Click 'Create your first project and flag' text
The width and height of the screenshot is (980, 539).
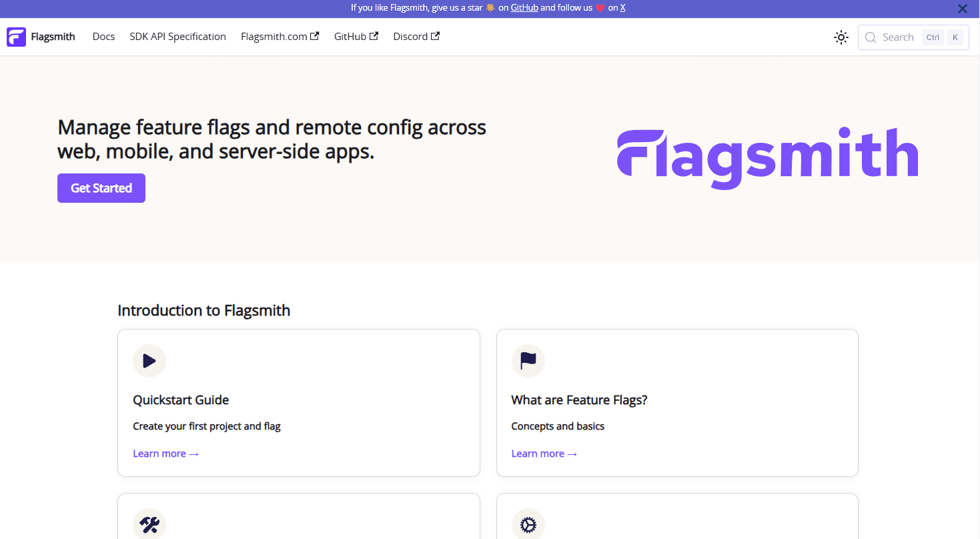click(207, 426)
